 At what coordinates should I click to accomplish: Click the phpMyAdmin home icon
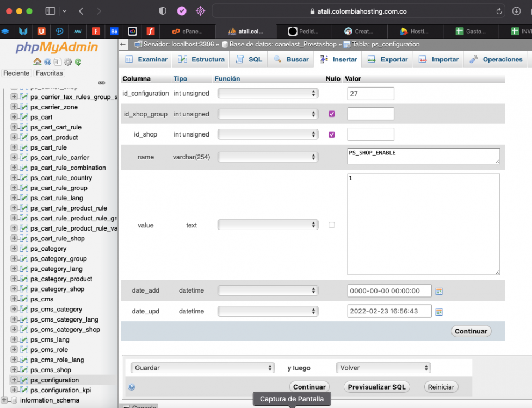click(x=37, y=62)
